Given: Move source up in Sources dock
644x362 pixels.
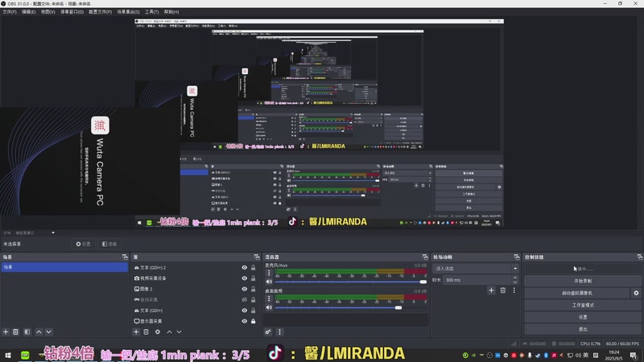Looking at the screenshot, I should coord(169,331).
